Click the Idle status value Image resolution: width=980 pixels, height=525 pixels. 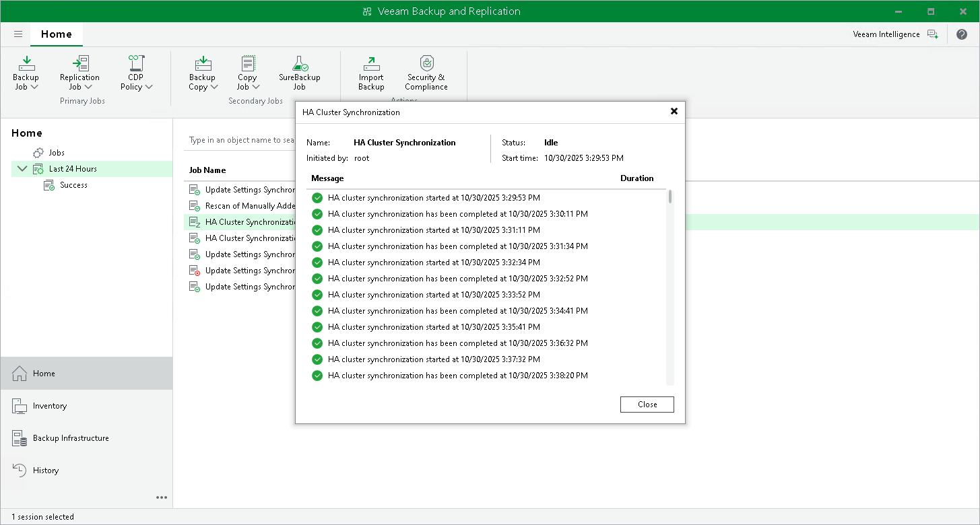(551, 143)
